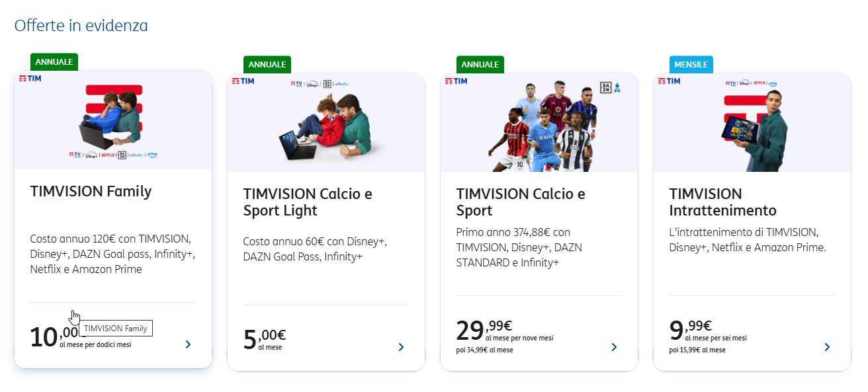Screen dimensions: 868x392
Task: Click the MENSILE badge
Action: tap(689, 65)
